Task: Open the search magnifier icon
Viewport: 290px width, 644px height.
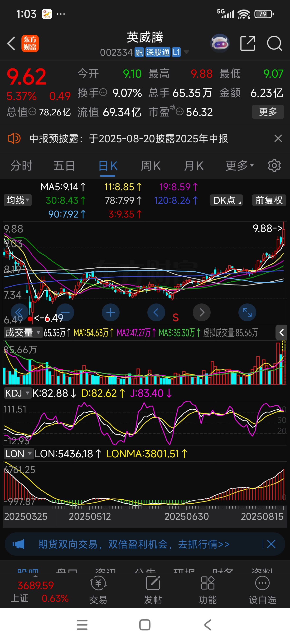Action: click(275, 43)
